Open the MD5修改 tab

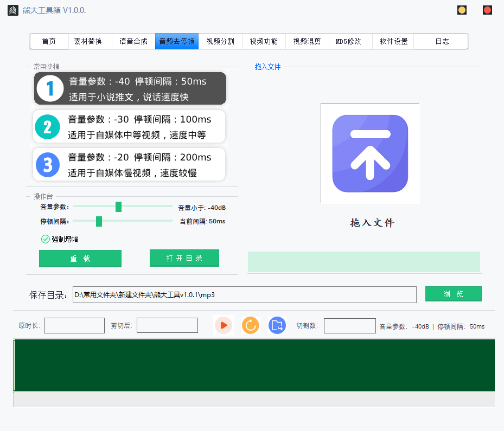[349, 41]
